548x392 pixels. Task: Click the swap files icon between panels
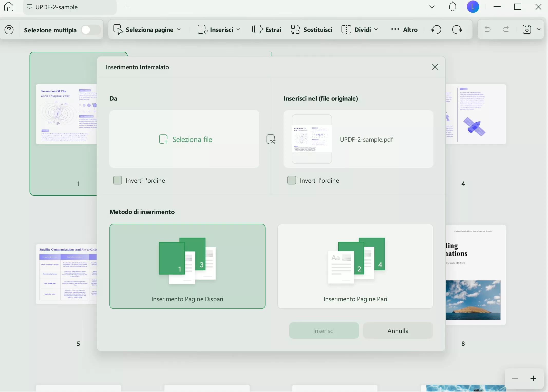(271, 139)
